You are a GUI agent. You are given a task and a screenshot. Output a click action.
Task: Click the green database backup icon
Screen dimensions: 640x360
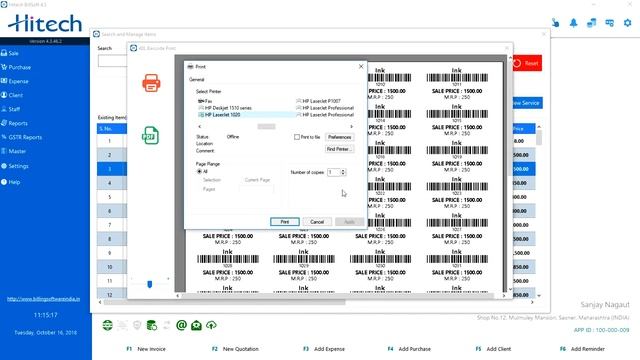[151, 325]
